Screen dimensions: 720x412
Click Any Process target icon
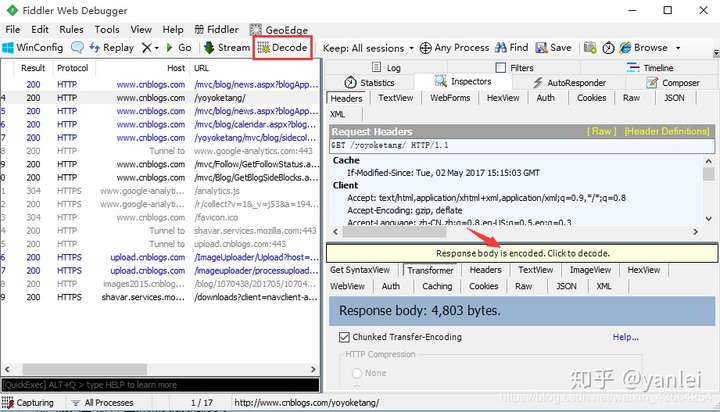tap(426, 48)
